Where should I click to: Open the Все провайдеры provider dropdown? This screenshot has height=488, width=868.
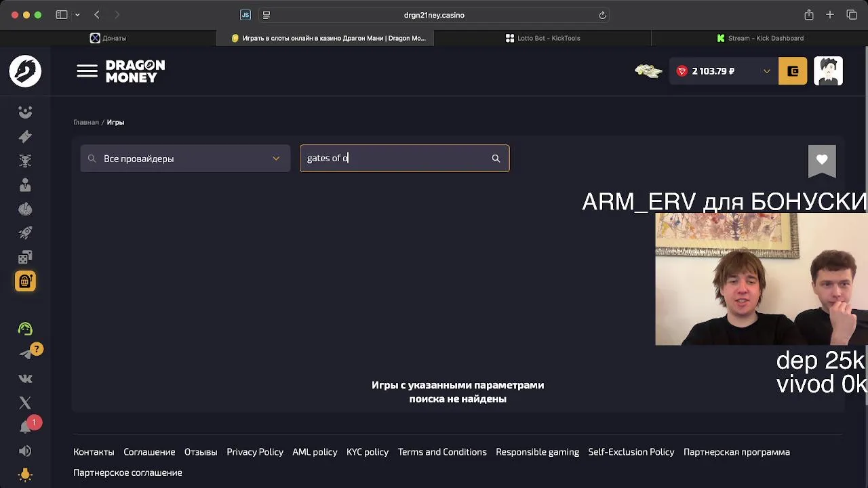(185, 159)
